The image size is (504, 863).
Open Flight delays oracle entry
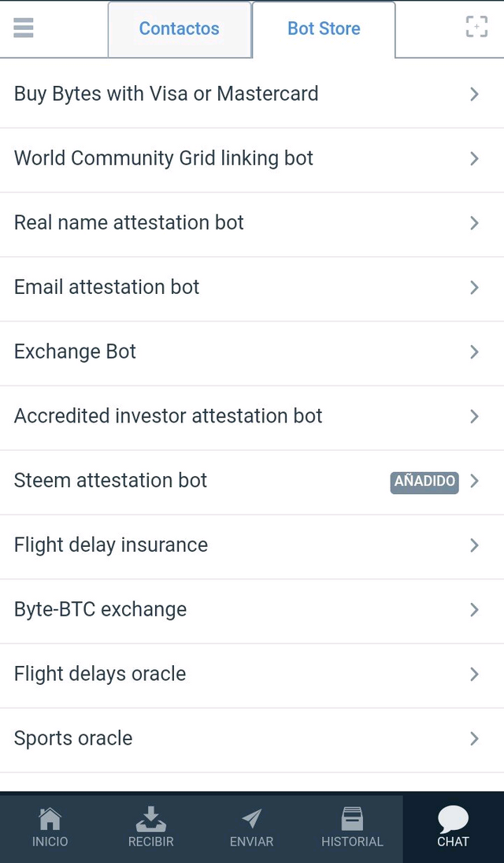252,674
